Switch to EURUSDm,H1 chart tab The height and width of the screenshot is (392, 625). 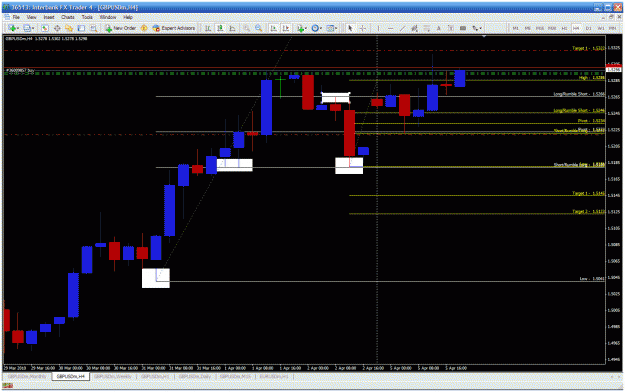(x=274, y=376)
